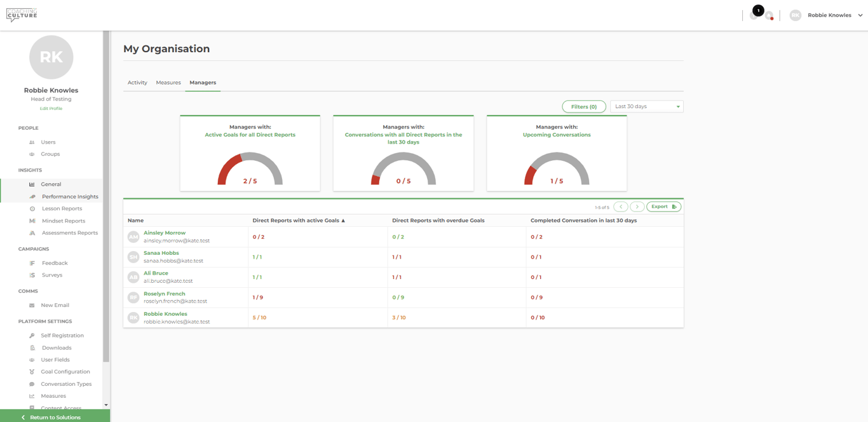Click the Measures graph icon
Screen dimensions: 868x422
(x=32, y=397)
